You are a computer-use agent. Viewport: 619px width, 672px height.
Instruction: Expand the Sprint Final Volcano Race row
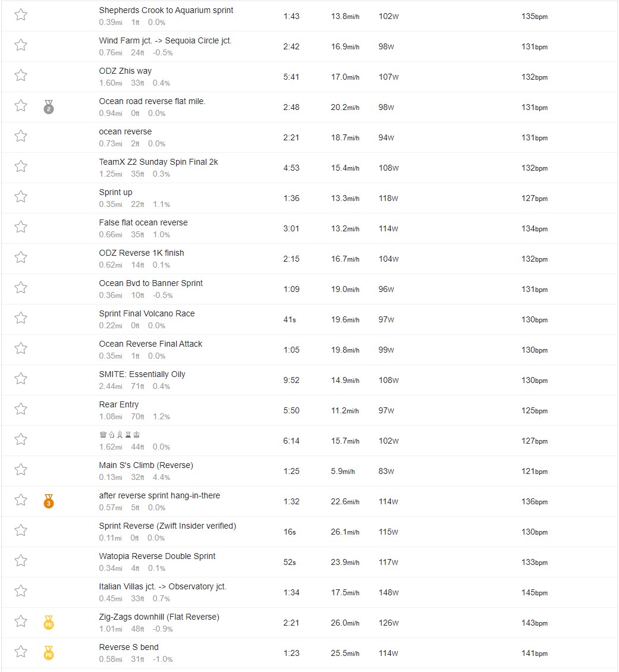(x=309, y=320)
